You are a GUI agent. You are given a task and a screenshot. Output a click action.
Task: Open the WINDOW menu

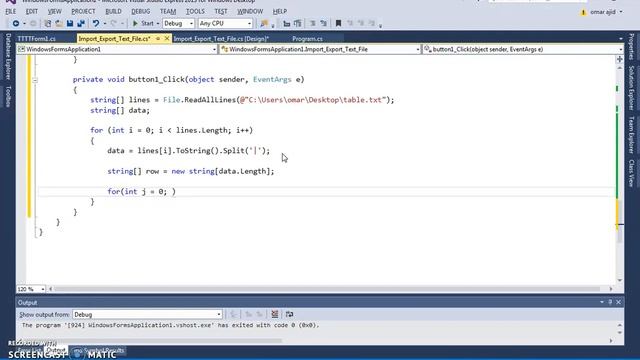(x=250, y=11)
